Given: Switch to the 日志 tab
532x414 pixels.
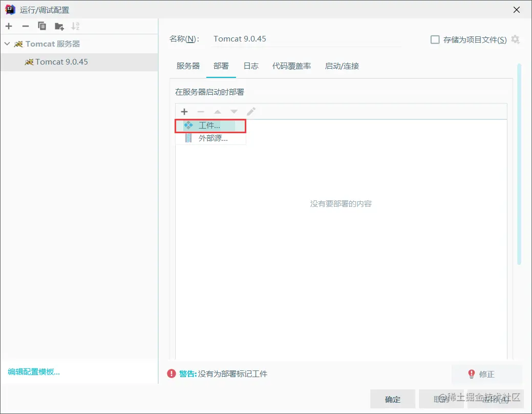Looking at the screenshot, I should point(251,66).
